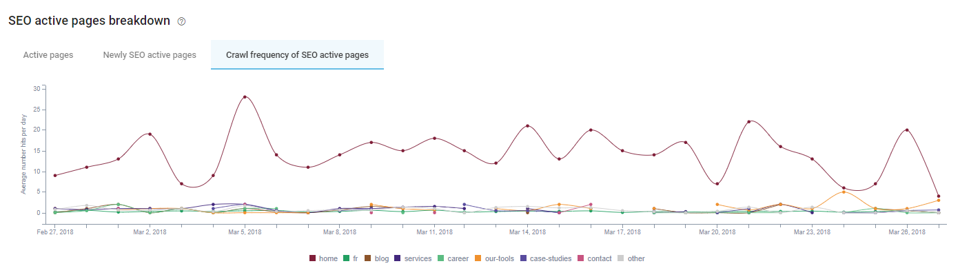This screenshot has height=277, width=980.
Task: Click the our-tools peak point near Mar 24
Action: (x=844, y=192)
